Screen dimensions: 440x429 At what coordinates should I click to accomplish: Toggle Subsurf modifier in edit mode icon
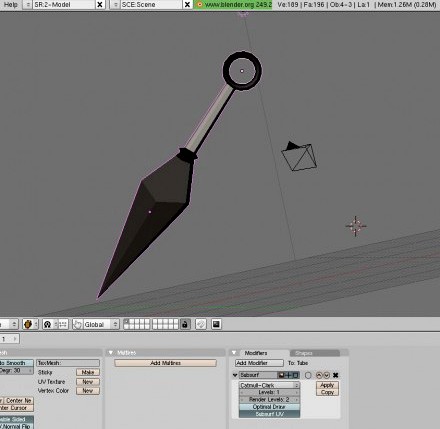295,375
